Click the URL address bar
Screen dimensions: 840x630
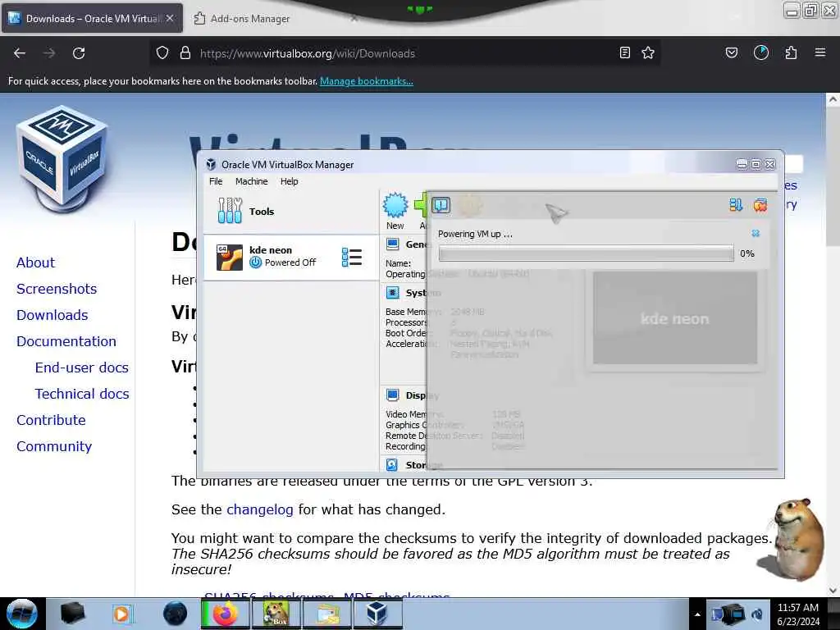(404, 53)
